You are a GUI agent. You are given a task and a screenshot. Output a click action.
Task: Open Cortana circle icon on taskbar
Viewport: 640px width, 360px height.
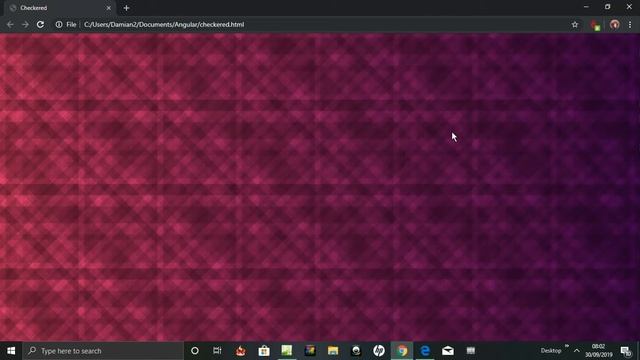pyautogui.click(x=195, y=351)
